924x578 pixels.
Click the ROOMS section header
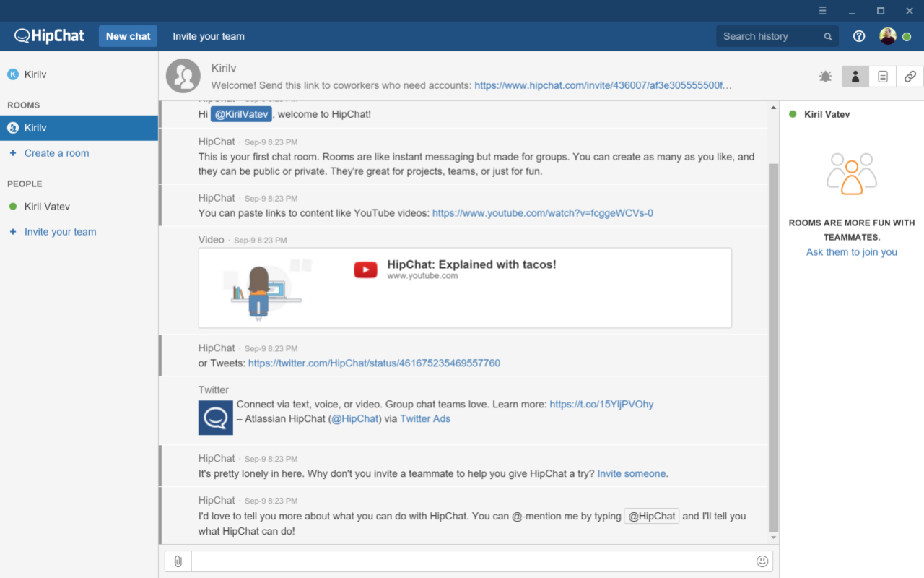coord(24,105)
